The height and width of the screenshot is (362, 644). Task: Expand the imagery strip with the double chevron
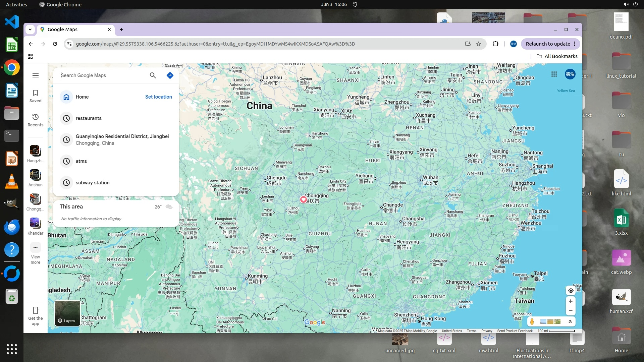pos(570,322)
